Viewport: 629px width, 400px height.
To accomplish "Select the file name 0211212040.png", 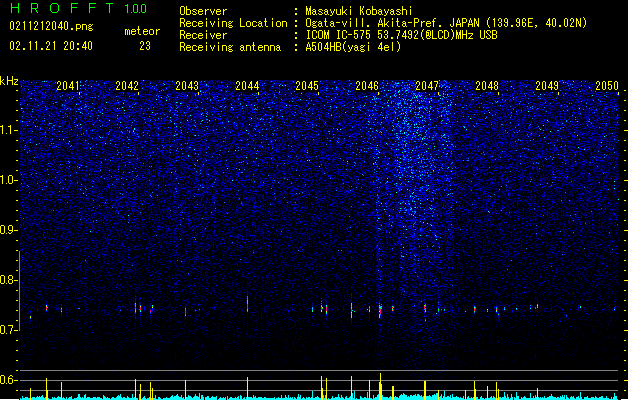I will pyautogui.click(x=51, y=27).
